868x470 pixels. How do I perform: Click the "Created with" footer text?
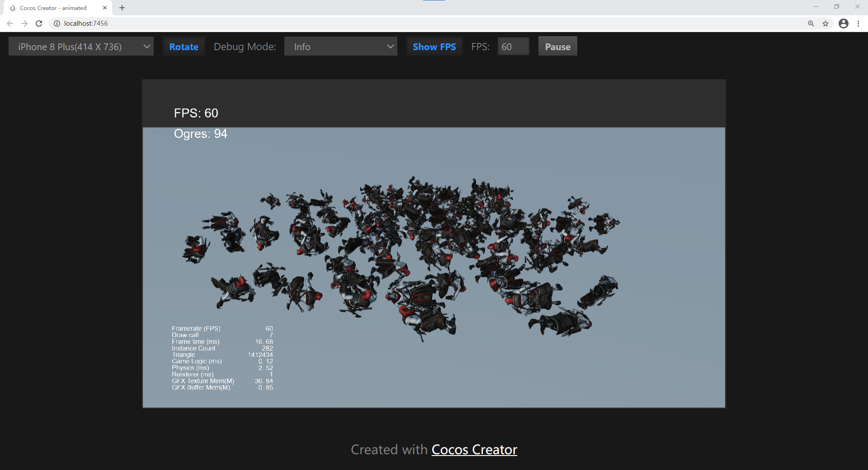(x=389, y=450)
